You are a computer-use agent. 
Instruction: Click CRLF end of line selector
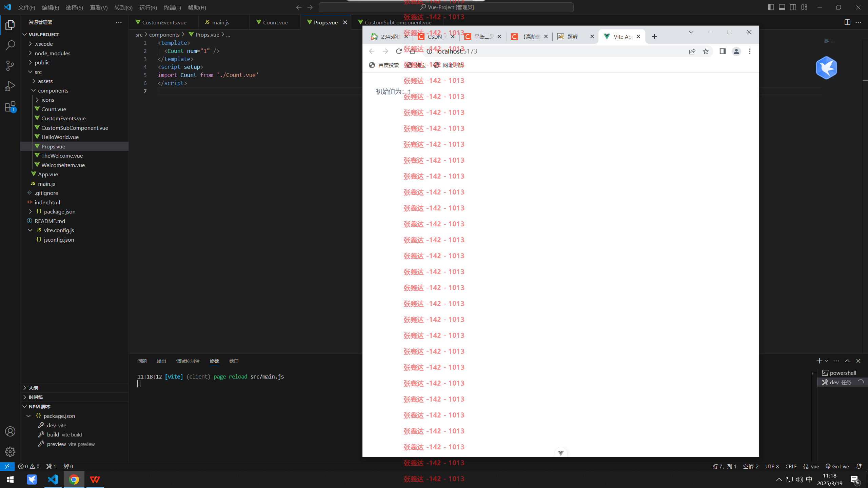click(x=791, y=466)
